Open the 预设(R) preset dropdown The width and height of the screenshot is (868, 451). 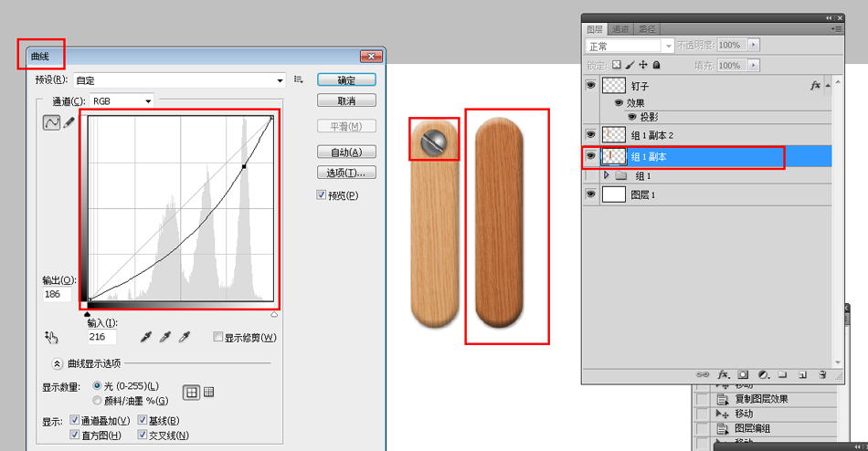281,80
